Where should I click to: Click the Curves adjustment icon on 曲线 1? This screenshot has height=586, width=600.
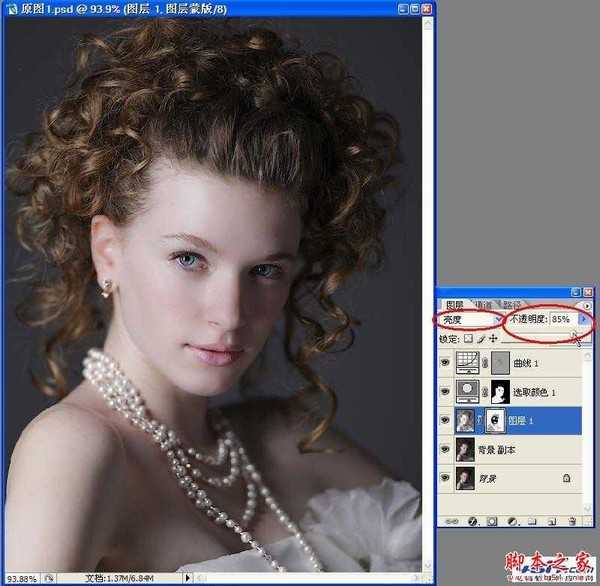(x=468, y=363)
